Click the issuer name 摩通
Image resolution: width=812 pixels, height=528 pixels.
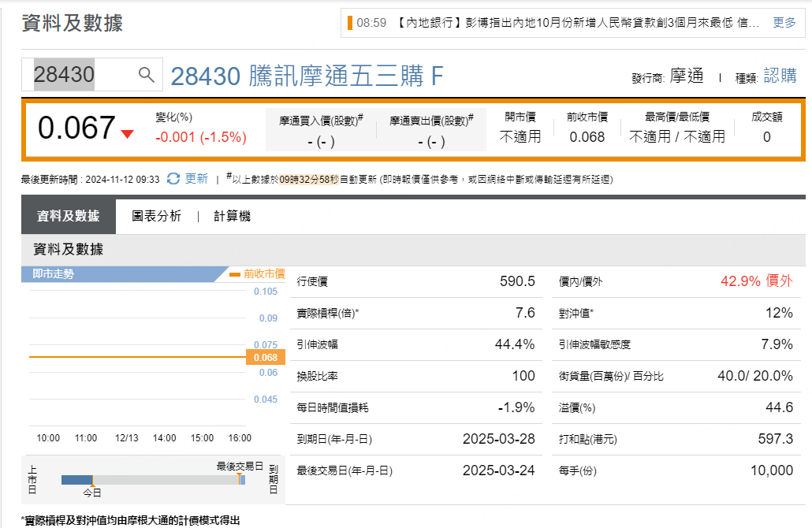click(x=687, y=76)
